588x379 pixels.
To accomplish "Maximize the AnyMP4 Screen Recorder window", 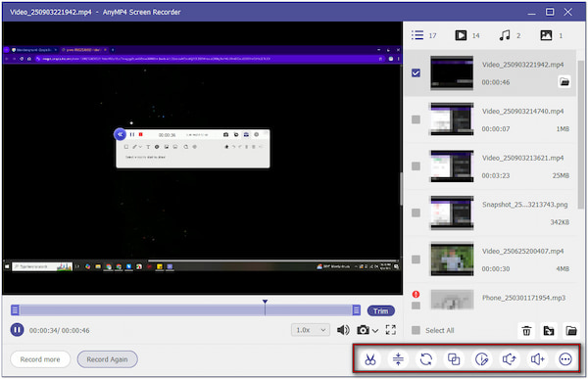I will (x=550, y=12).
